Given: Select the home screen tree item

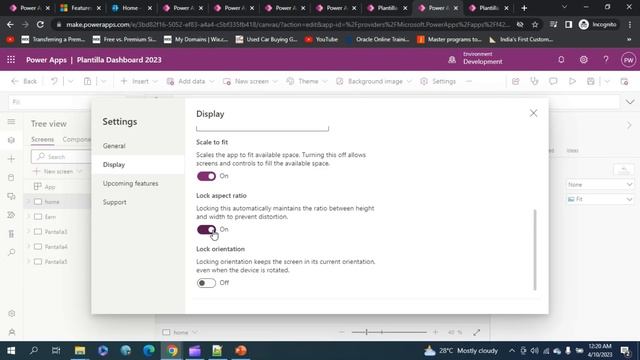Looking at the screenshot, I should 52,202.
